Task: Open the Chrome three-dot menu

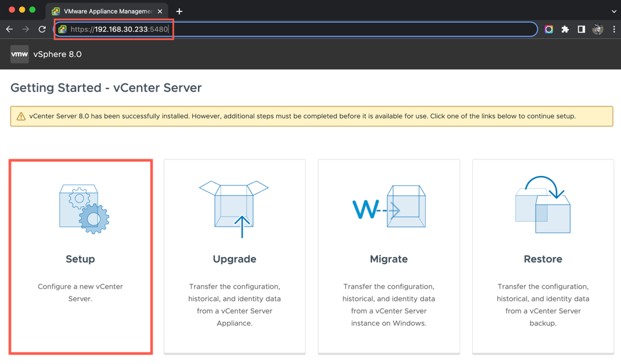Action: coord(613,29)
